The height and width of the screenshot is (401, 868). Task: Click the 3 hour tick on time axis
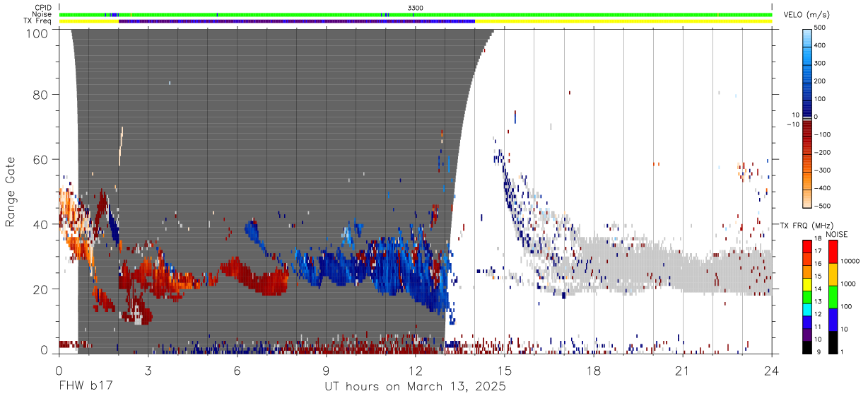[x=148, y=370]
